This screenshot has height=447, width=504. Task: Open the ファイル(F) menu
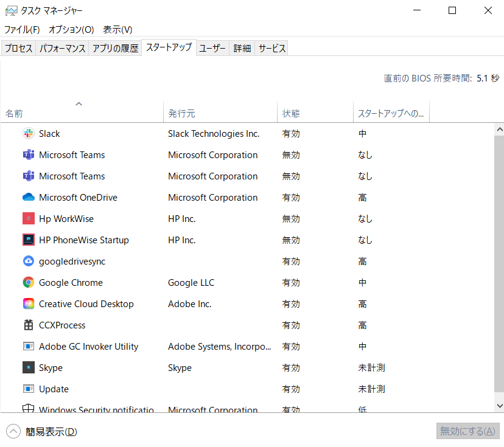point(22,30)
